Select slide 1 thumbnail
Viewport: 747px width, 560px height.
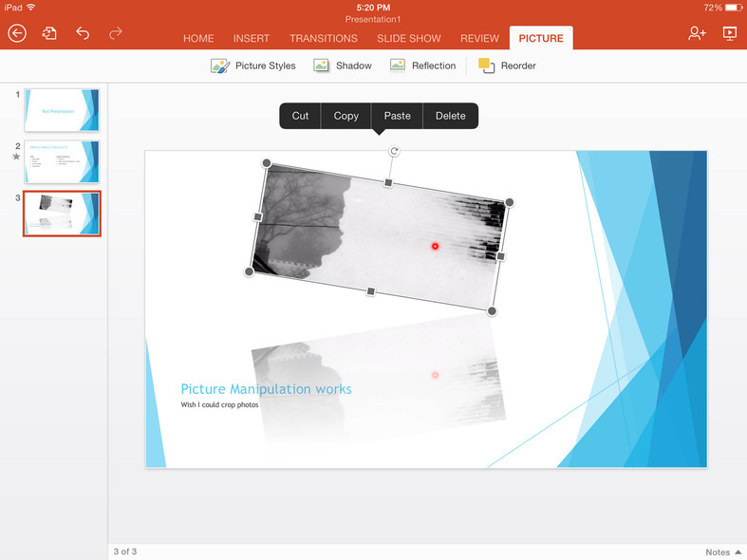pyautogui.click(x=62, y=110)
